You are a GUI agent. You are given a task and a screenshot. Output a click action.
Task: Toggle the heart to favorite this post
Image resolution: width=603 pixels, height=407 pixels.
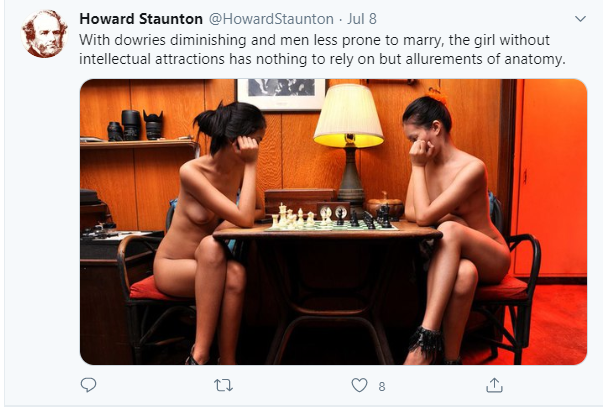[360, 385]
